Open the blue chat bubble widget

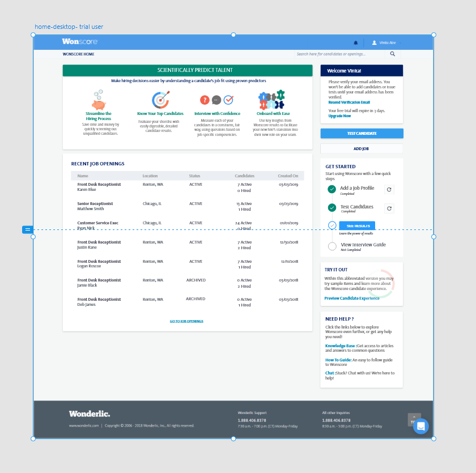coord(420,426)
